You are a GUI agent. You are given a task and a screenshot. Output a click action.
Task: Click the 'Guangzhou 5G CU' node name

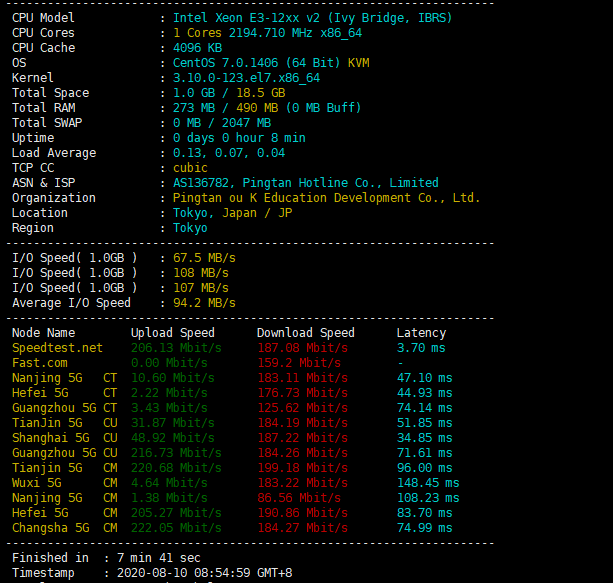tap(65, 453)
